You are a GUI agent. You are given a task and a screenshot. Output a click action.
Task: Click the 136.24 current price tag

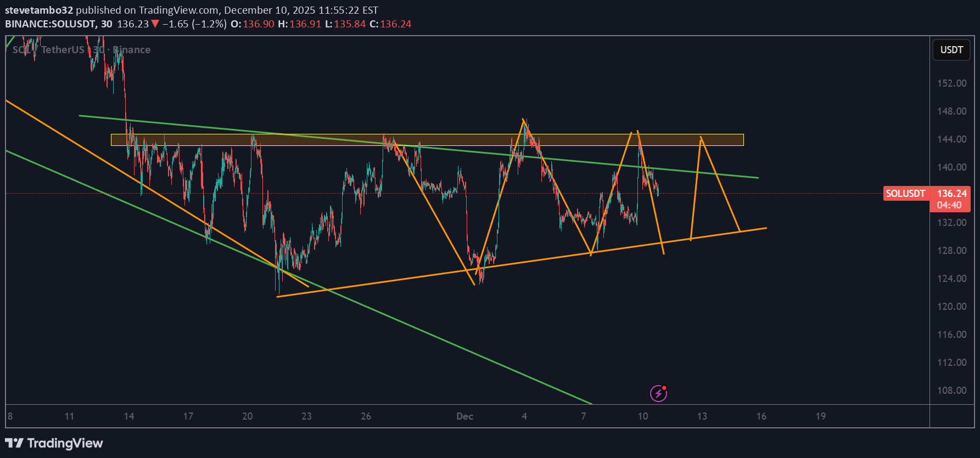point(951,194)
